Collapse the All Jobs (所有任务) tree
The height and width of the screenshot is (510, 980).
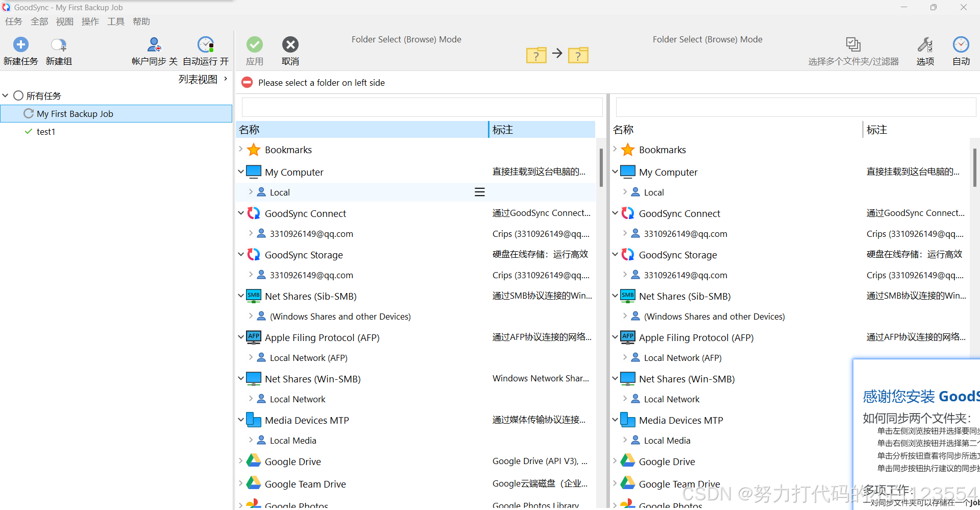(6, 95)
